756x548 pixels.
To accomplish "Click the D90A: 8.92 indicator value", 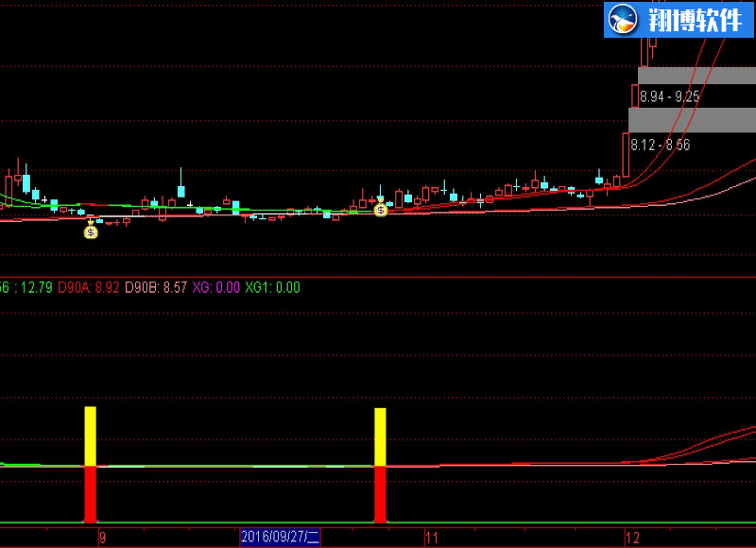I will 88,288.
